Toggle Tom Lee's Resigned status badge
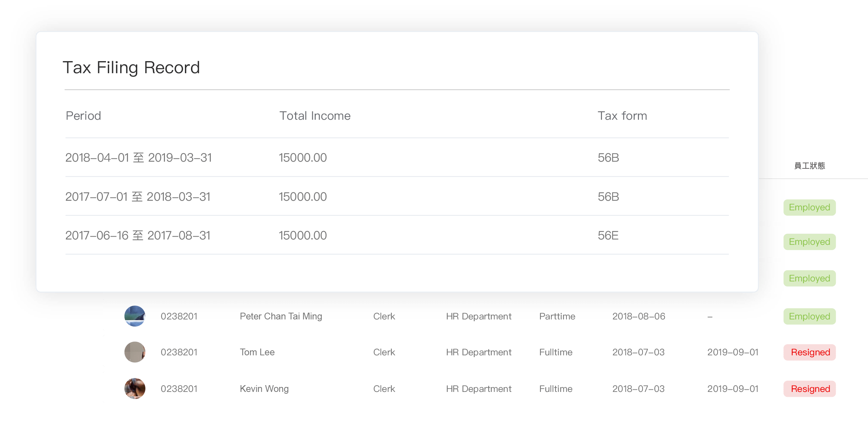 click(809, 352)
